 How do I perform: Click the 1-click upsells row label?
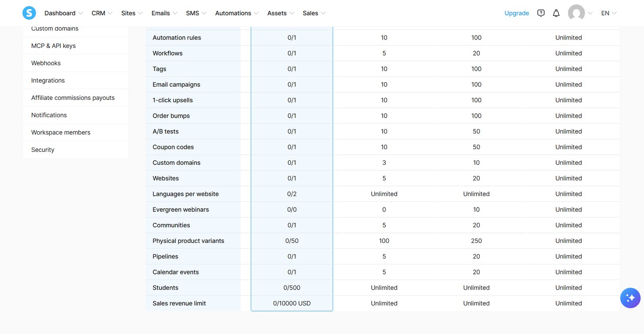(173, 100)
